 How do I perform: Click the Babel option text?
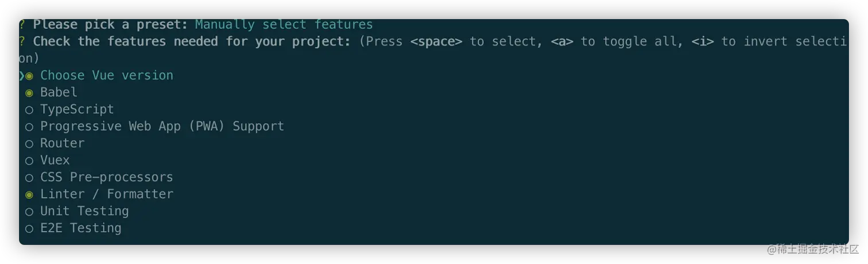point(59,92)
